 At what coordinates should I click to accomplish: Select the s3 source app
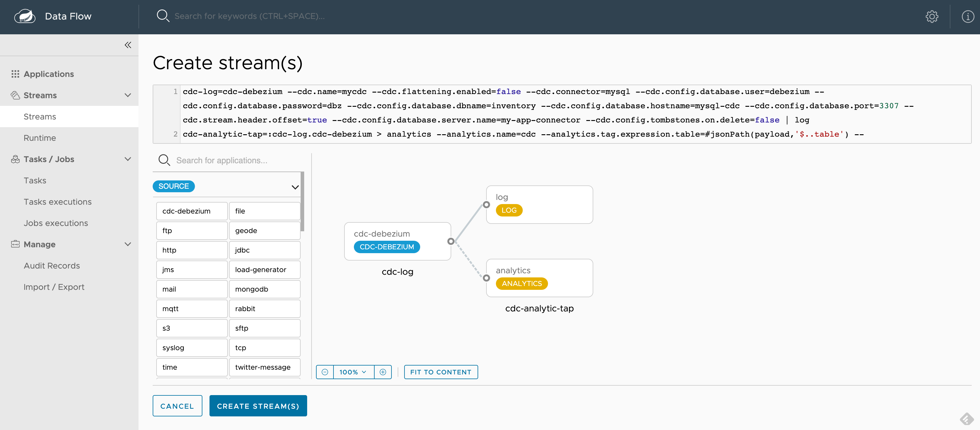click(192, 328)
